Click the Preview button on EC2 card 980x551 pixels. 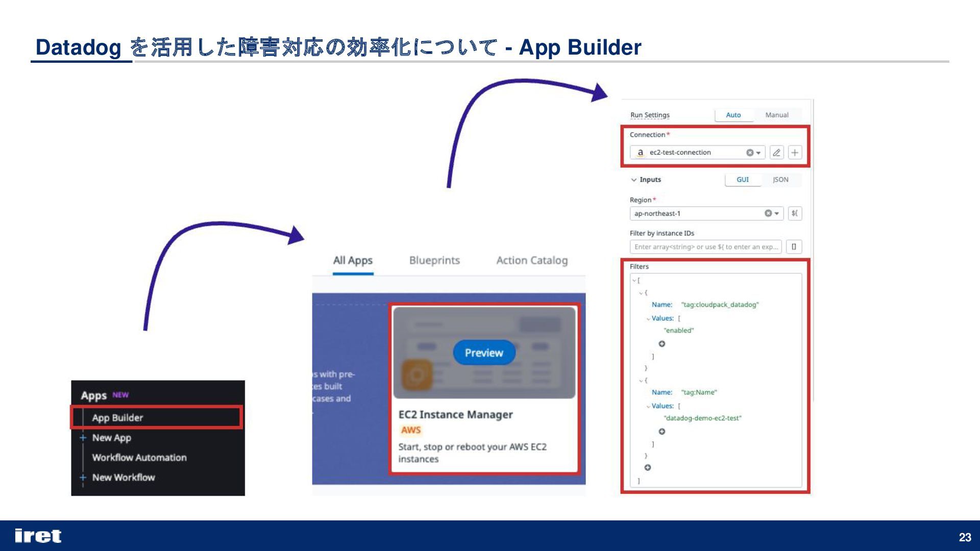[x=484, y=353]
